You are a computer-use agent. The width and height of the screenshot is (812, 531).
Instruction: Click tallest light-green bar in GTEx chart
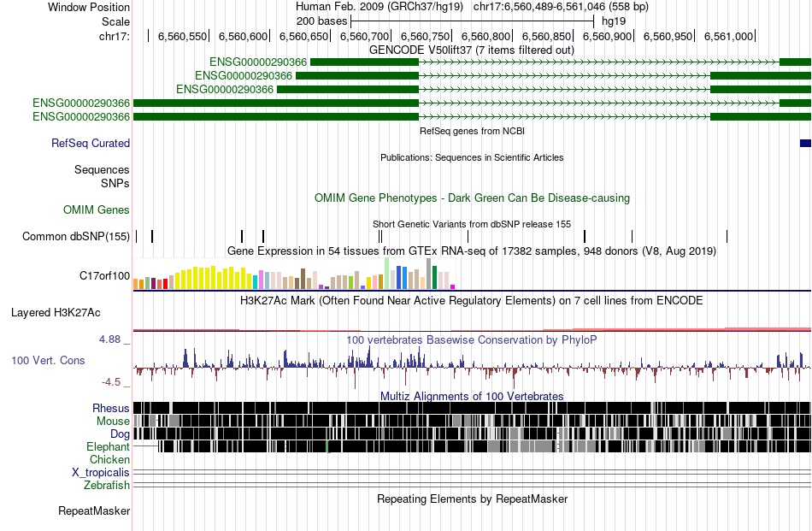coord(386,274)
